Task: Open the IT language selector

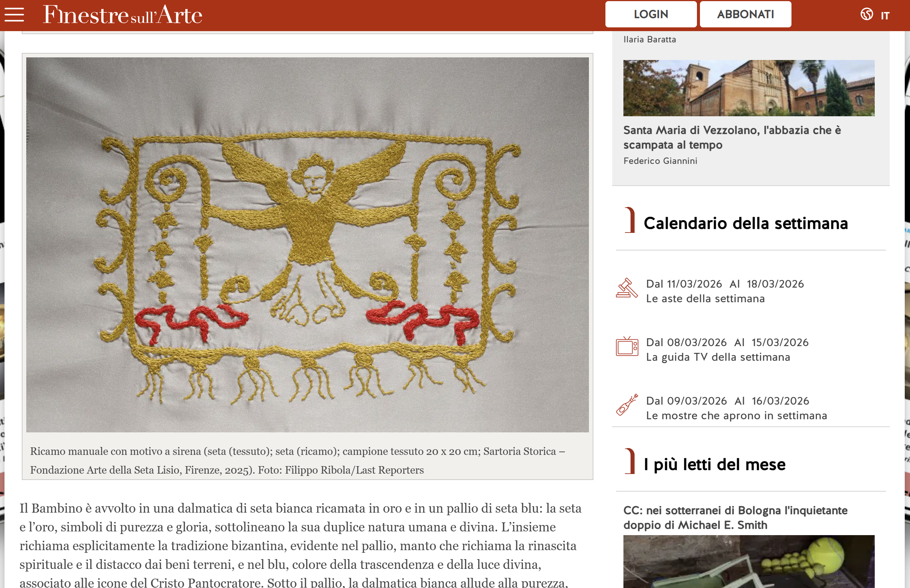Action: tap(885, 16)
